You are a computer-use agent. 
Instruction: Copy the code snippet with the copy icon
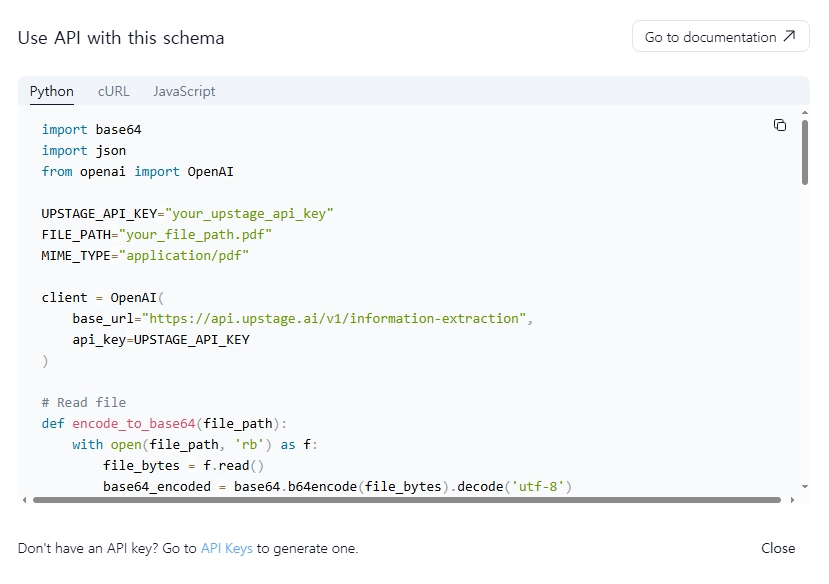[780, 125]
